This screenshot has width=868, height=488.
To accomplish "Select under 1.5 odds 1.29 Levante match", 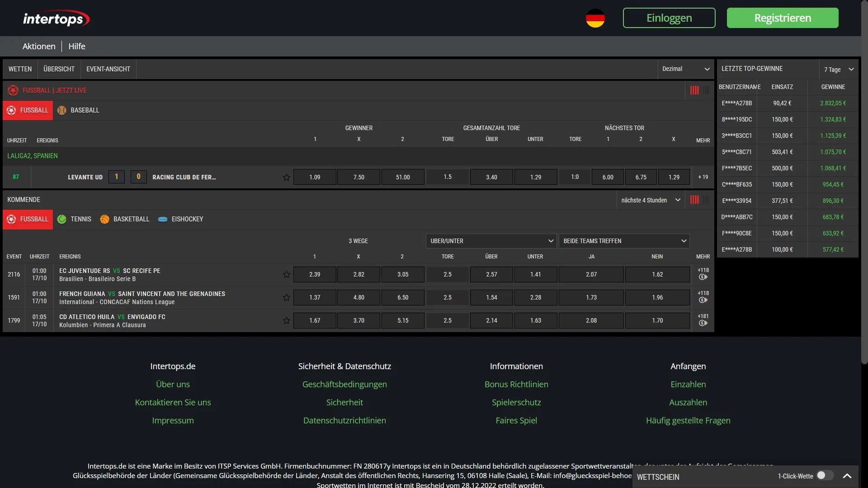I will click(x=536, y=177).
